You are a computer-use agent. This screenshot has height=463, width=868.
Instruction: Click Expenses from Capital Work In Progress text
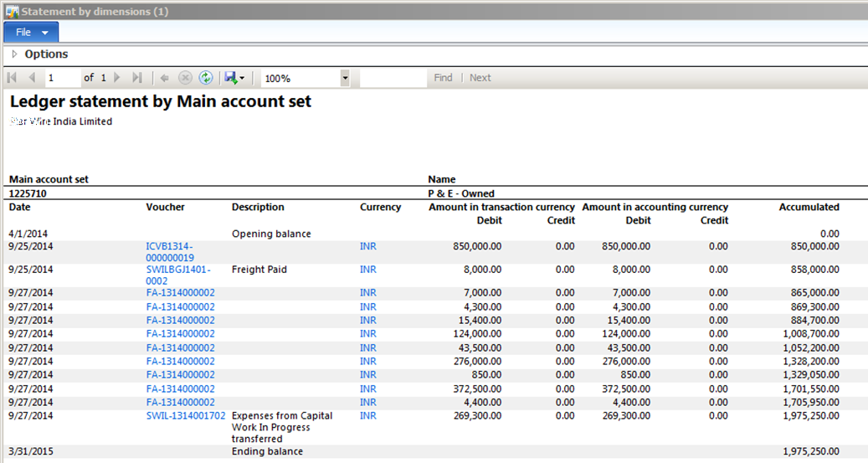pos(282,427)
